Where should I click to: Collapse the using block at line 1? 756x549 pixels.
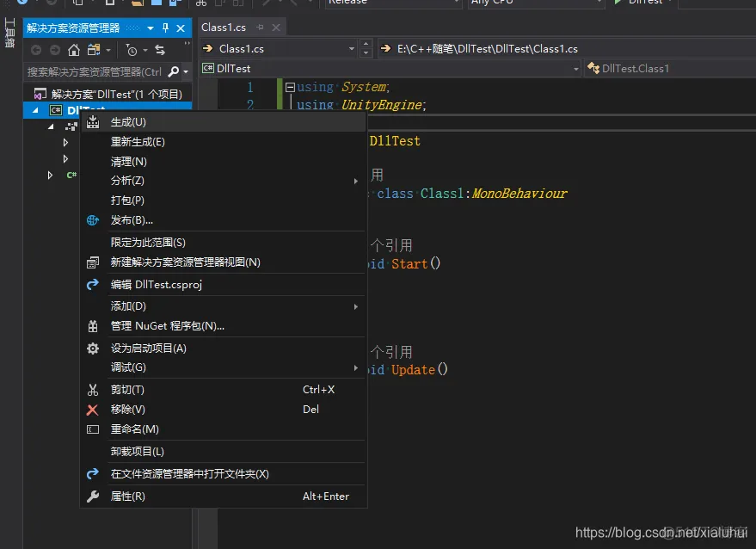[x=290, y=87]
